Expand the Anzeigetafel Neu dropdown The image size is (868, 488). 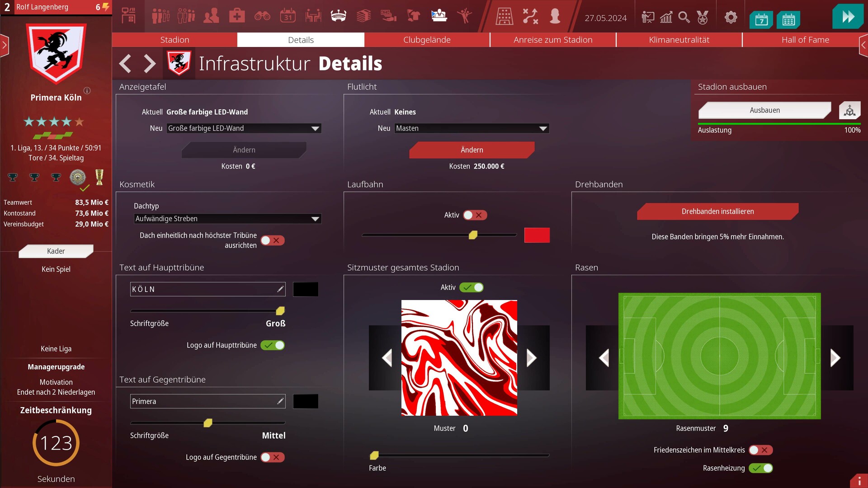[x=244, y=128]
